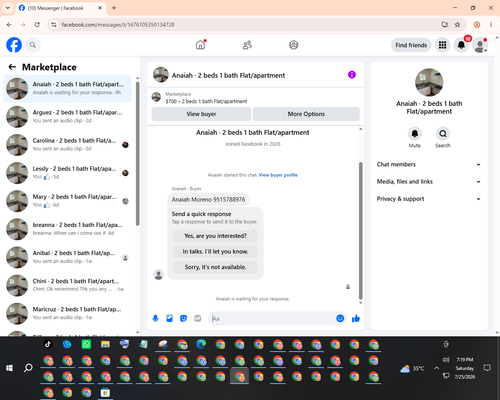Viewport: 500px width, 400px height.
Task: Expand Privacy & support section
Action: point(429,199)
